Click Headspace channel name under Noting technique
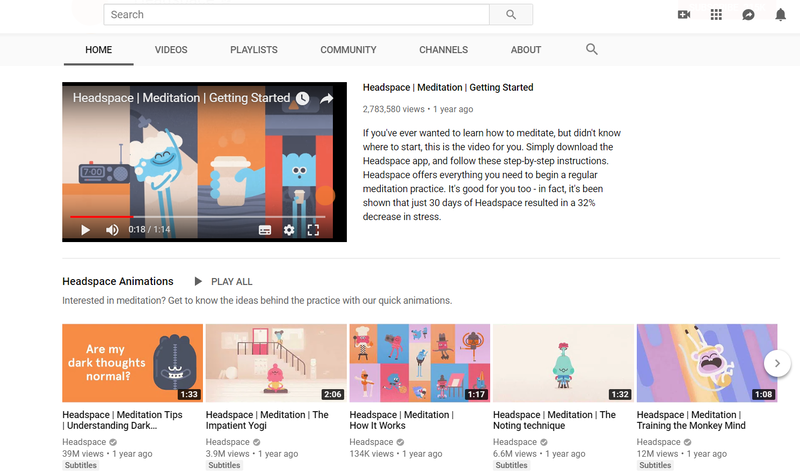The image size is (800, 475). [514, 442]
